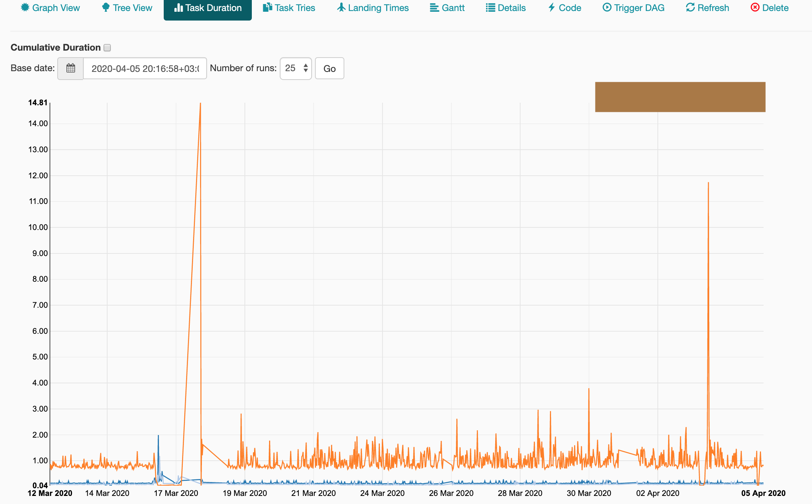Image resolution: width=812 pixels, height=504 pixels.
Task: Click the Task Tries files icon
Action: [268, 7]
